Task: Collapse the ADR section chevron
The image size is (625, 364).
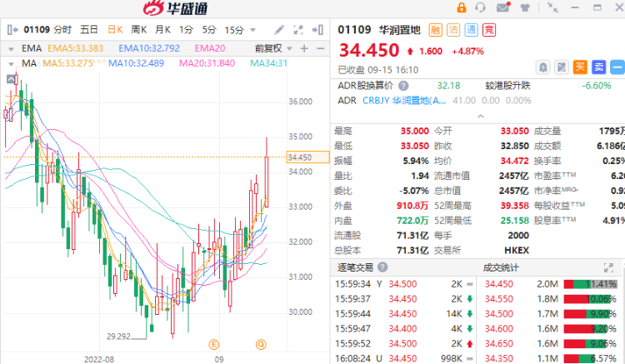Action: (481, 117)
